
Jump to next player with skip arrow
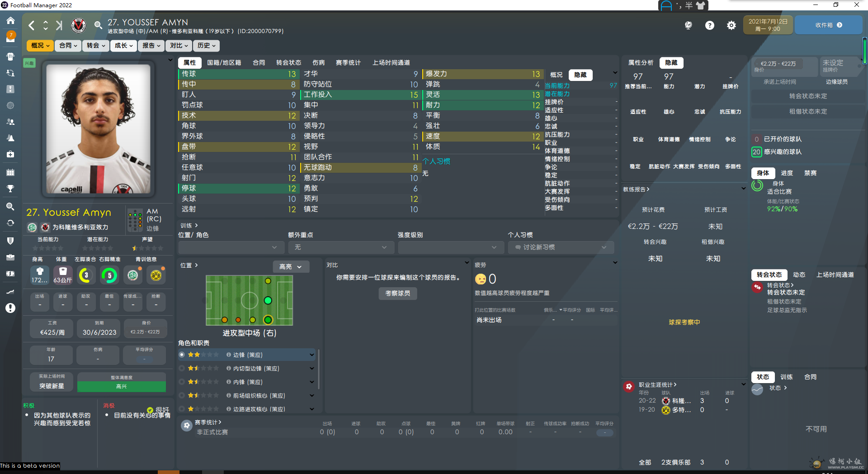[x=59, y=25]
